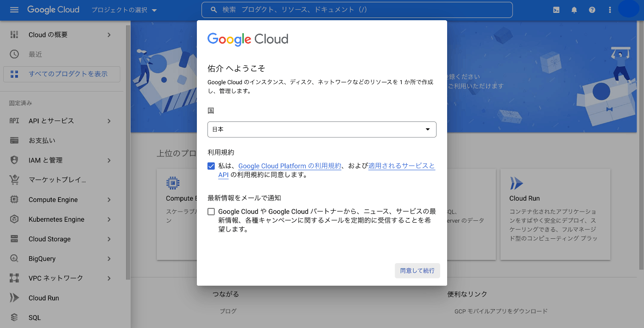The width and height of the screenshot is (644, 328).
Task: Open the hamburger navigation menu
Action: [x=14, y=10]
